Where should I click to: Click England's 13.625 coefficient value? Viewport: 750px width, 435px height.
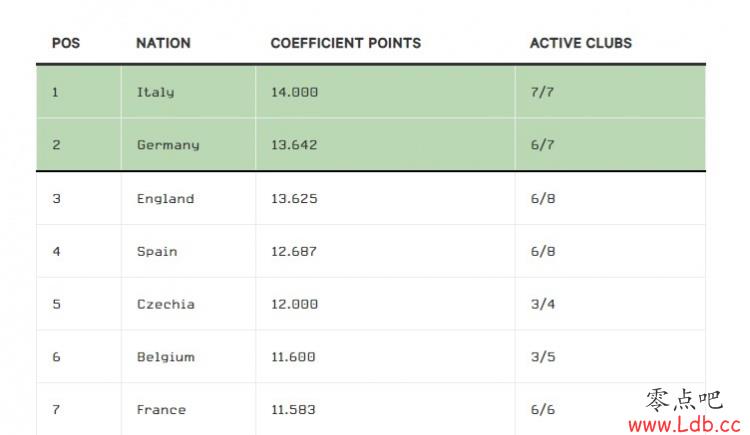[294, 199]
